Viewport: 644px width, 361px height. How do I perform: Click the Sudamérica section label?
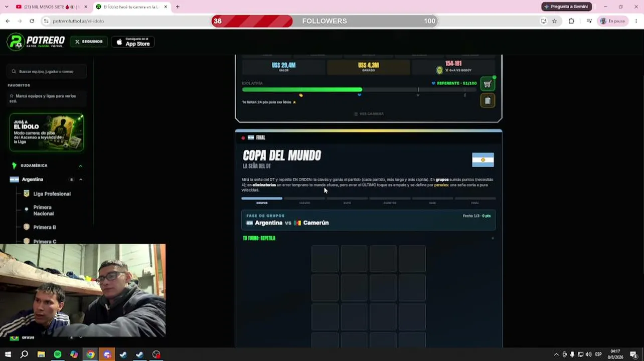tap(34, 165)
